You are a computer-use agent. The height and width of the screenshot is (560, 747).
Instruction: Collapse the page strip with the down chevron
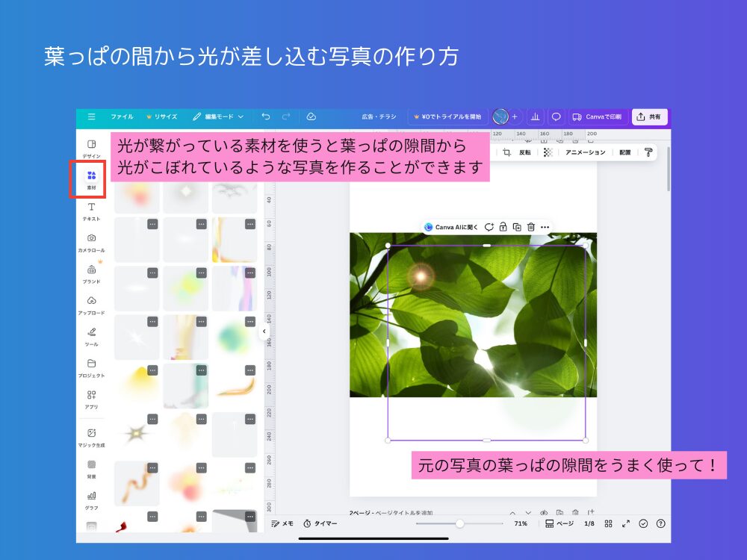[x=528, y=513]
